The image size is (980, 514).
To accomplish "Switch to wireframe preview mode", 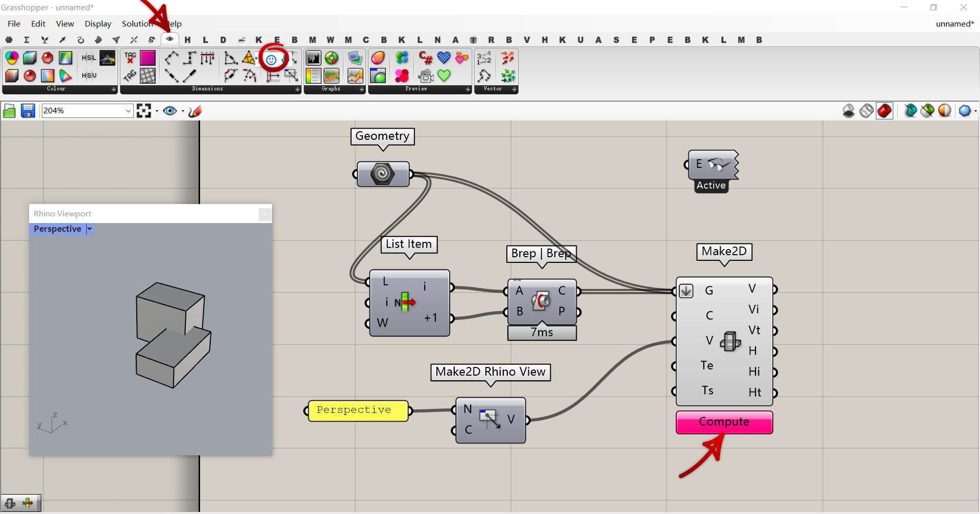I will tap(867, 111).
